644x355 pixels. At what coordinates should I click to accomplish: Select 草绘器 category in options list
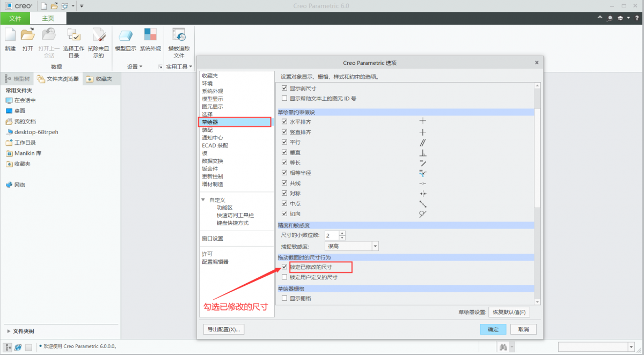[x=235, y=122]
